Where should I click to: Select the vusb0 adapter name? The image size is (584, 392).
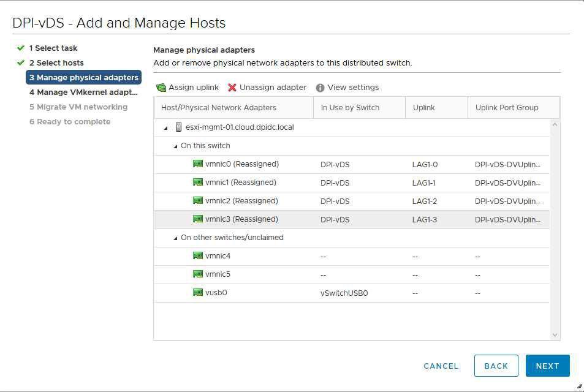tap(216, 293)
